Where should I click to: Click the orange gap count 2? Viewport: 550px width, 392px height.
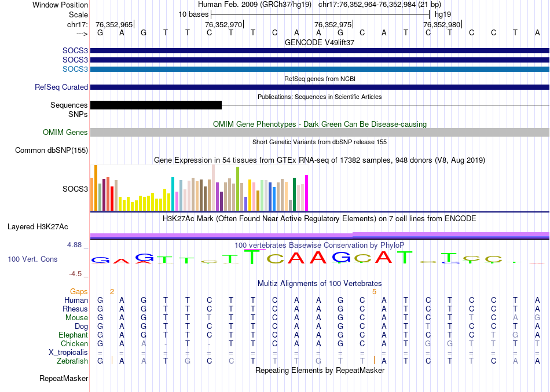[112, 292]
